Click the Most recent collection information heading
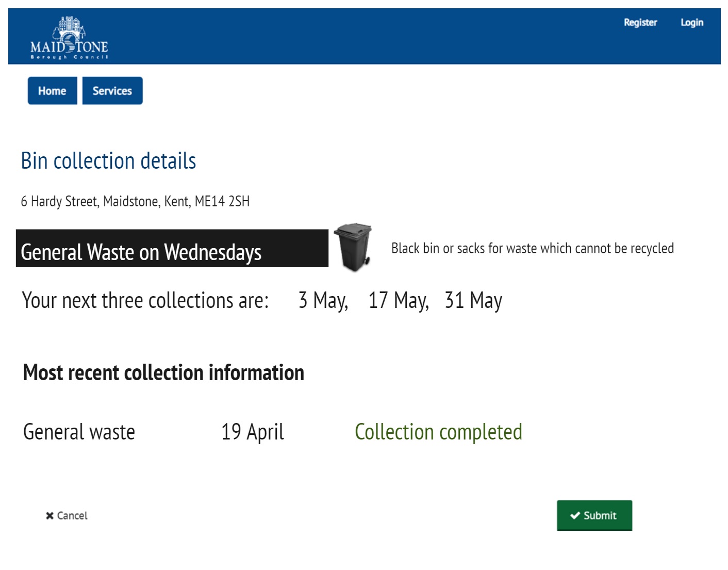The image size is (728, 570). click(163, 372)
